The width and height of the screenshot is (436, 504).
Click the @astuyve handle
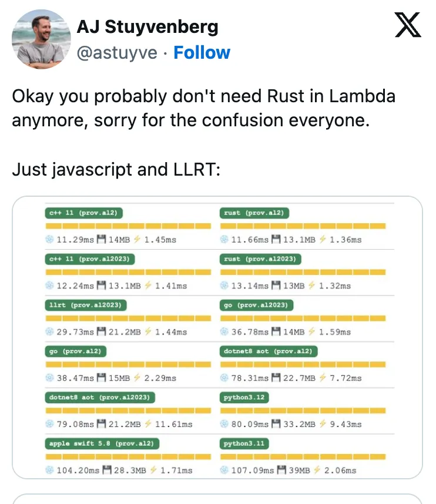117,53
